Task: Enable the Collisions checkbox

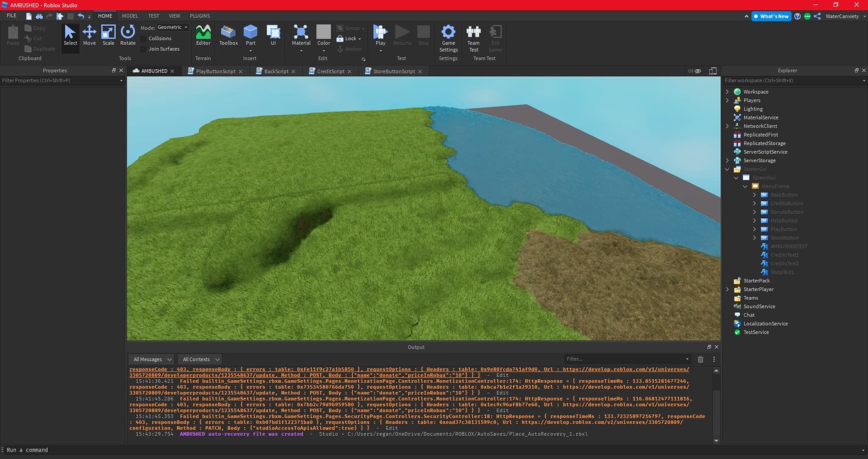Action: pos(143,38)
